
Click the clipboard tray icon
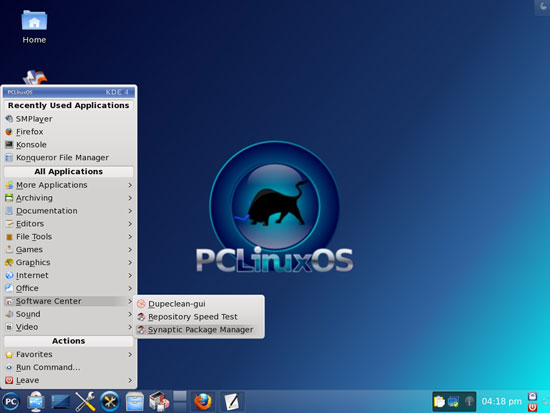pos(439,401)
